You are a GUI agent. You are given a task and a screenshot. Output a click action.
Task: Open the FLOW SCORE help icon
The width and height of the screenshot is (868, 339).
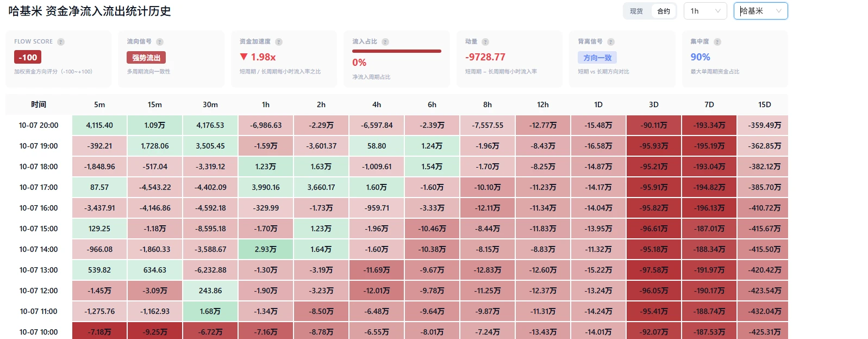61,42
